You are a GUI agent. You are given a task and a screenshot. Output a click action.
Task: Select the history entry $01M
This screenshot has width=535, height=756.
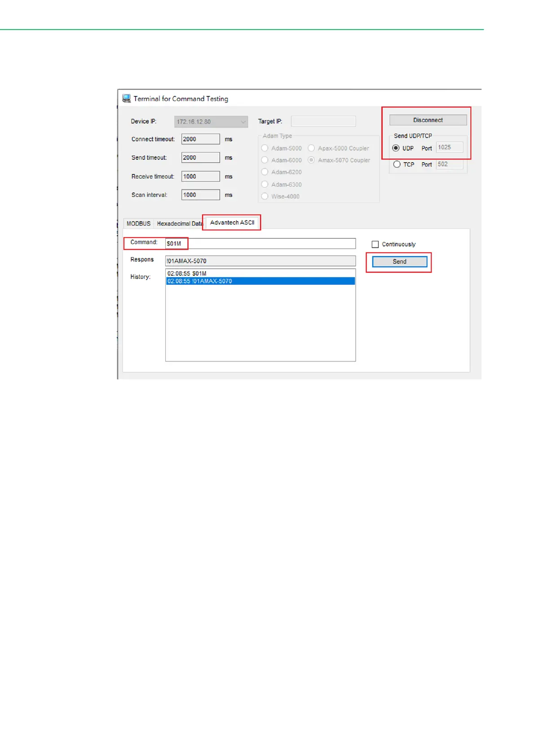pyautogui.click(x=260, y=273)
